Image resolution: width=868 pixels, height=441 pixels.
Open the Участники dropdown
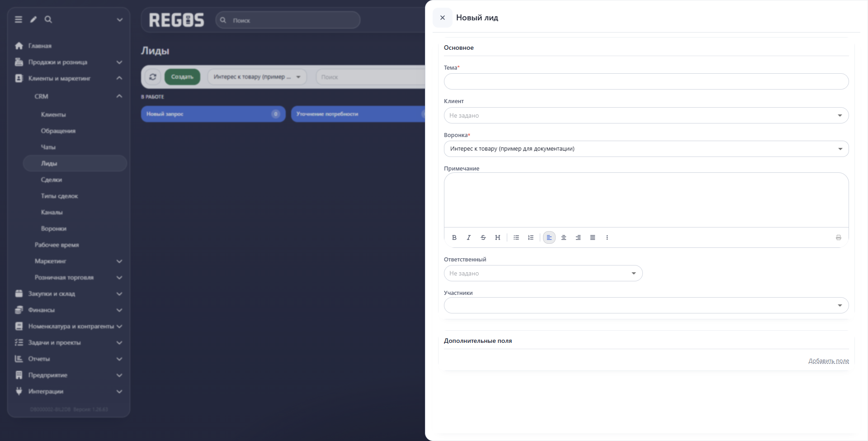[x=646, y=305]
